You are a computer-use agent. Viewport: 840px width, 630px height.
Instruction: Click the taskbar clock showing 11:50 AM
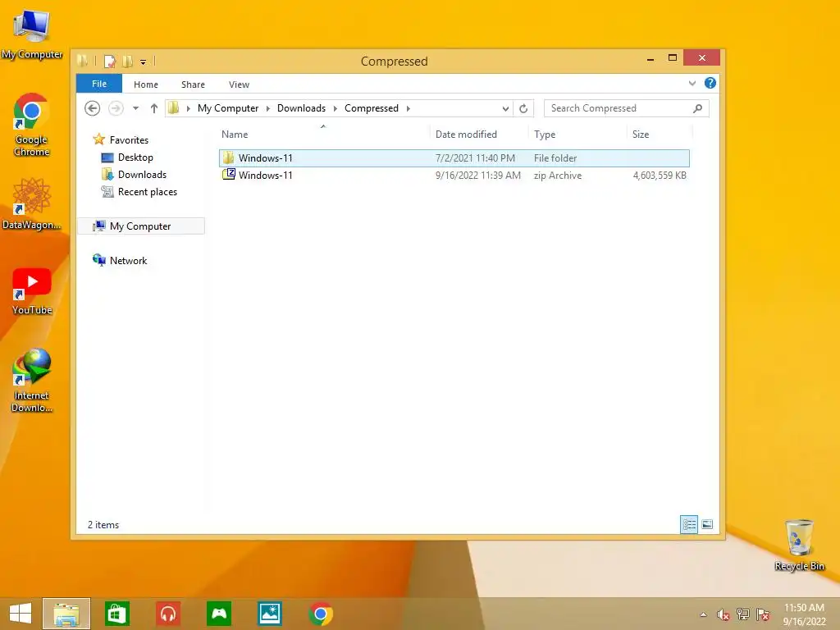coord(804,614)
